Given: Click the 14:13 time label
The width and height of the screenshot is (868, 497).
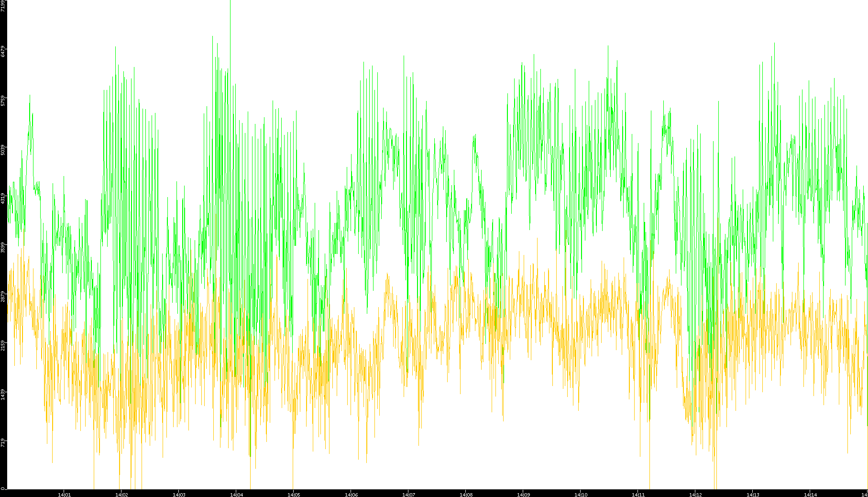Looking at the screenshot, I should (753, 495).
